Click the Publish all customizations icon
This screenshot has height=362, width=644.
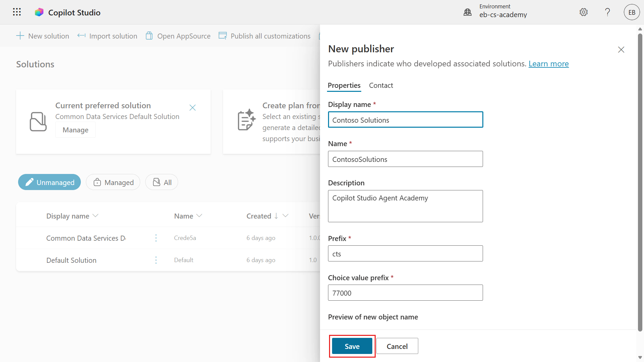pyautogui.click(x=223, y=36)
